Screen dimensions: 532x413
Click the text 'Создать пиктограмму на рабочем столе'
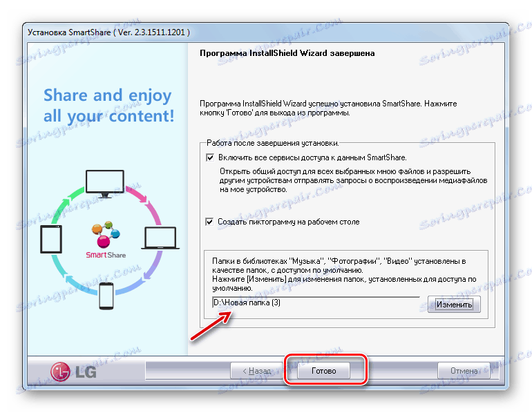289,222
